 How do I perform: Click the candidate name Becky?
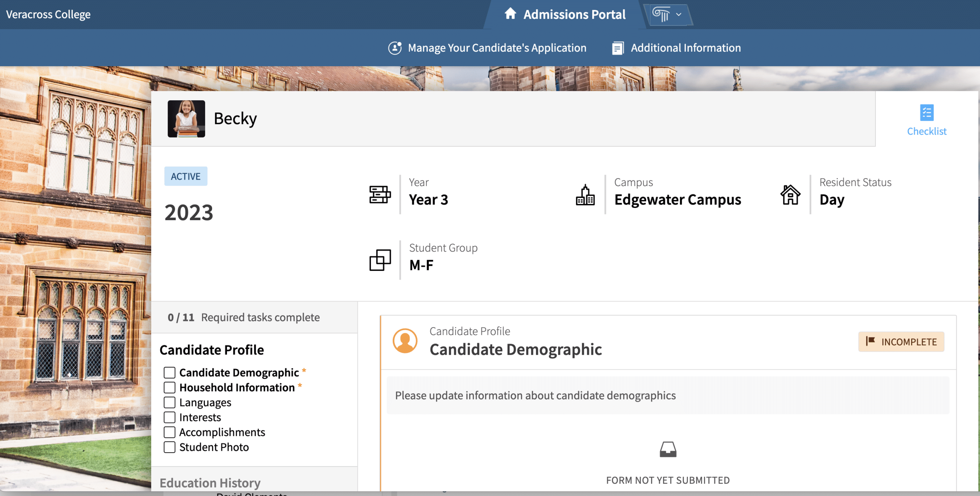(x=235, y=119)
